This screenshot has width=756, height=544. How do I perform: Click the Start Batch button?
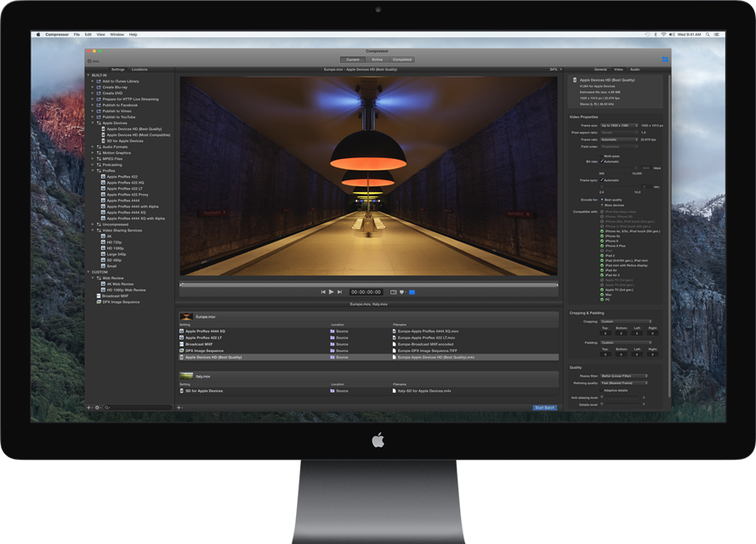pyautogui.click(x=545, y=408)
